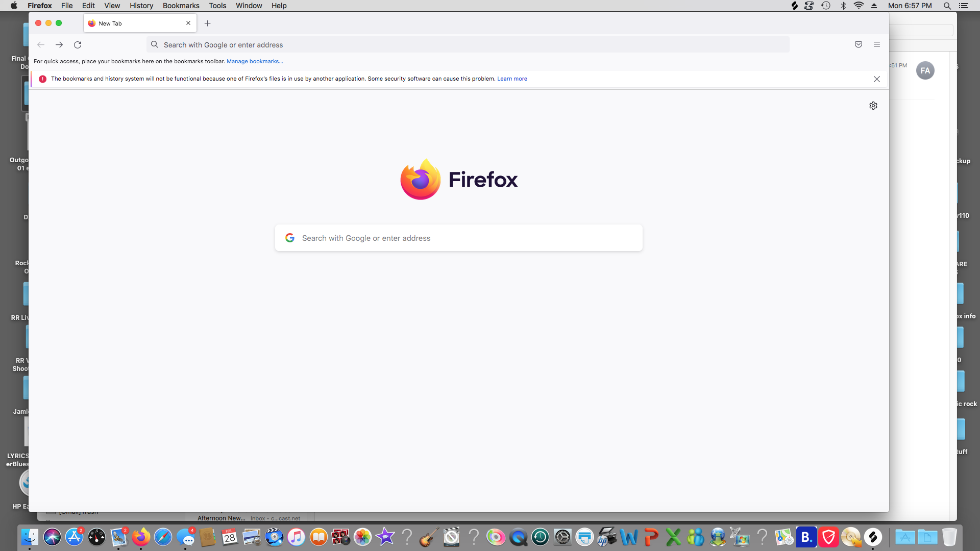The image size is (980, 551).
Task: Launch iTunes from the Dock
Action: pyautogui.click(x=296, y=537)
